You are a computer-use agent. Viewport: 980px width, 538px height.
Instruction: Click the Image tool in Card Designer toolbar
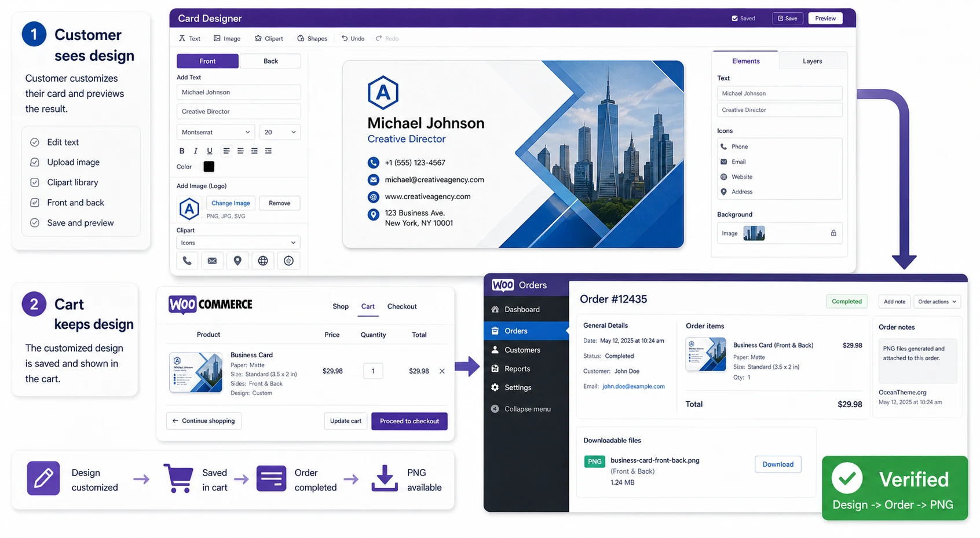point(227,39)
